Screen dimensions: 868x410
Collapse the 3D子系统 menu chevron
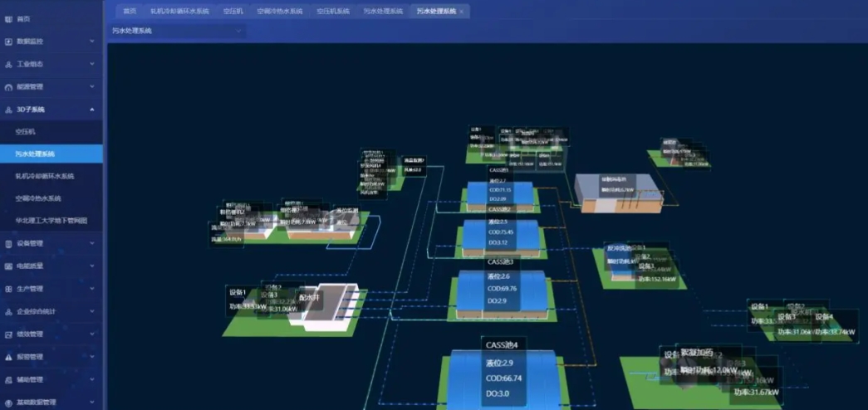point(92,109)
